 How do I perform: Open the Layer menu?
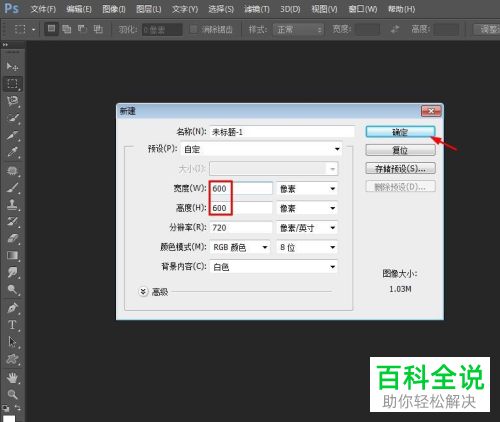point(149,9)
